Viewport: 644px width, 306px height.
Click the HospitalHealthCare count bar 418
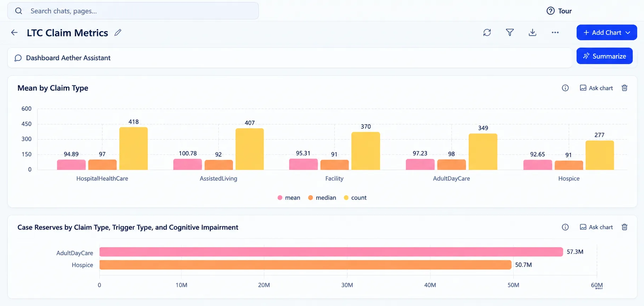(x=133, y=149)
